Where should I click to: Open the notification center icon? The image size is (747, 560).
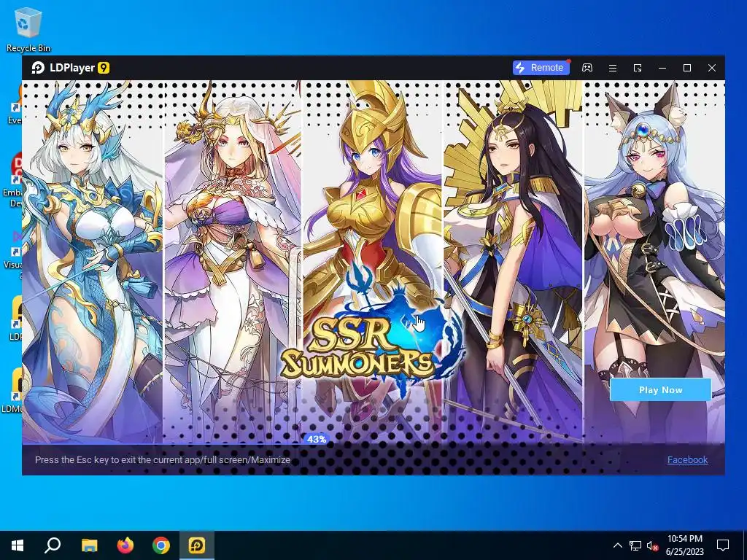pyautogui.click(x=723, y=545)
